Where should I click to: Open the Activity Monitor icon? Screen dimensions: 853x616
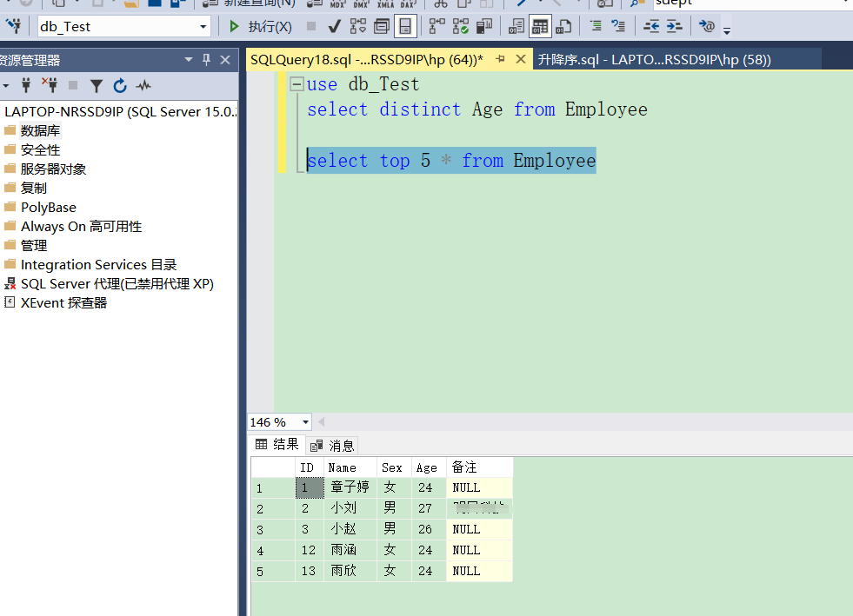tap(143, 85)
